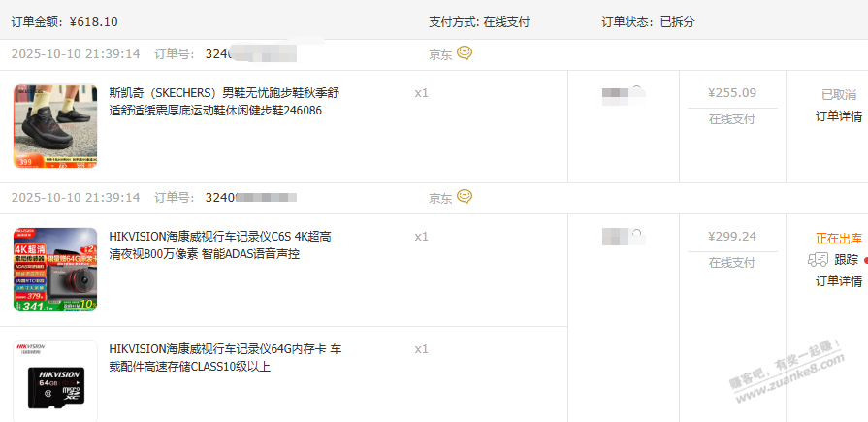Click the 京东 seller name on Skechers order
This screenshot has height=422, width=868.
click(x=440, y=54)
